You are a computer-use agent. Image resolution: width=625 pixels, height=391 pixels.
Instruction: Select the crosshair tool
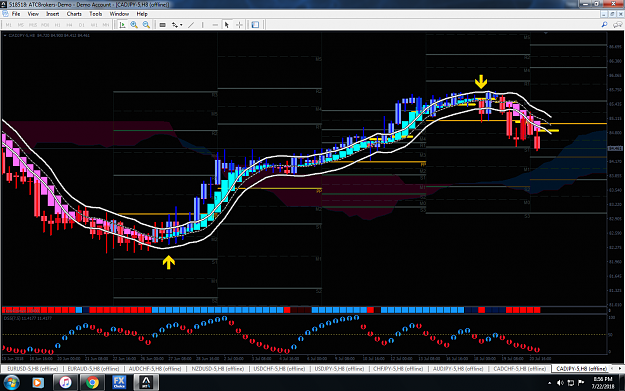point(239,25)
